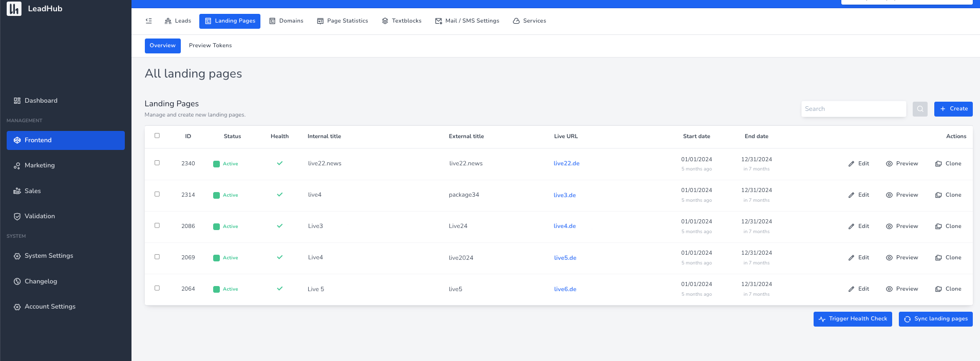This screenshot has height=361, width=980.
Task: Check the checkbox for landing page 2340
Action: [157, 163]
